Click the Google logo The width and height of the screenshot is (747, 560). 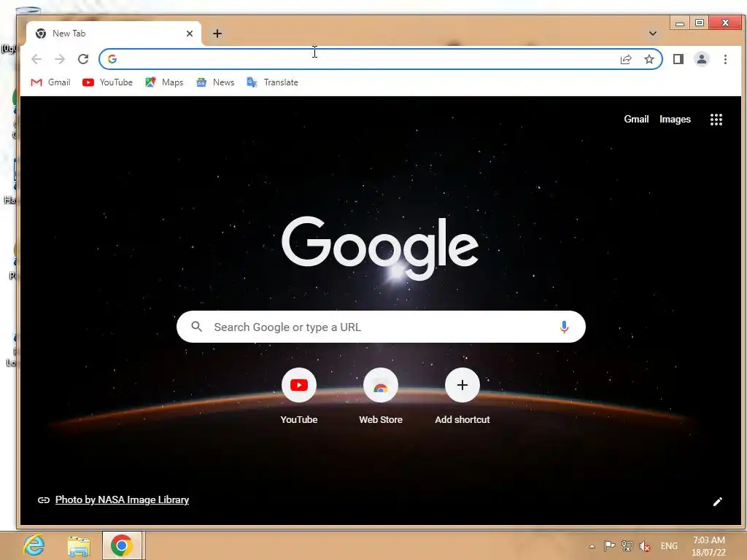(379, 248)
